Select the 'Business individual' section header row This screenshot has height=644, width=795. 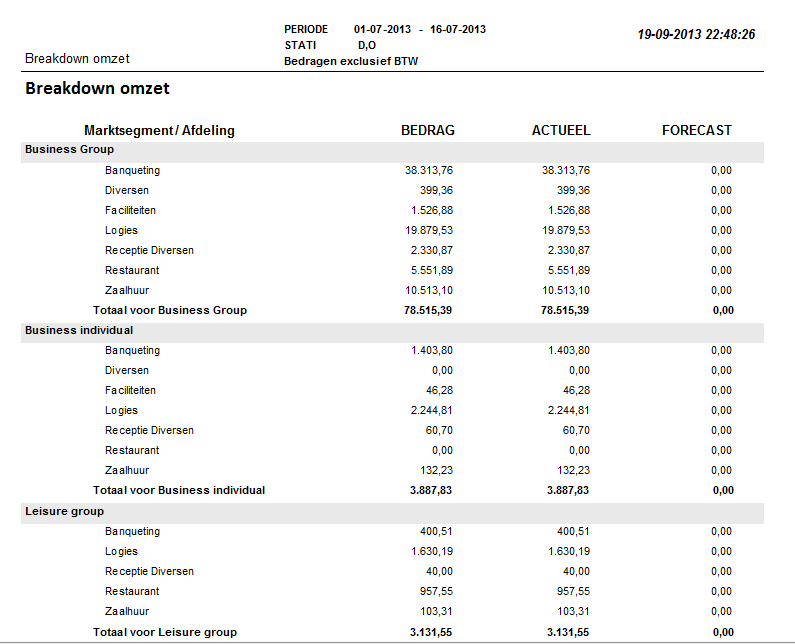click(392, 331)
